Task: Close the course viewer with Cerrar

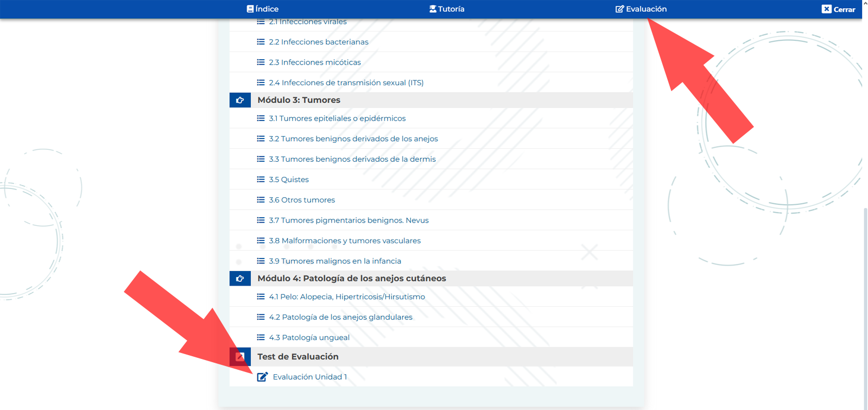Action: pyautogui.click(x=838, y=9)
